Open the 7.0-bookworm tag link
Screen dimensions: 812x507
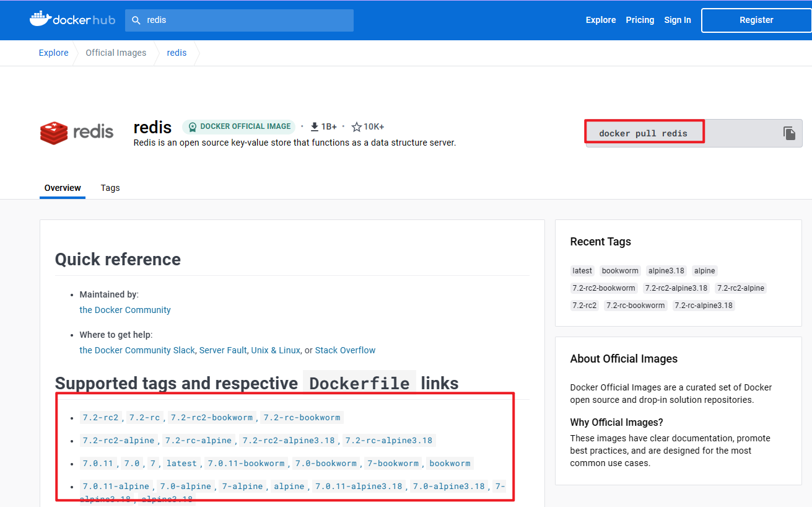(x=326, y=464)
